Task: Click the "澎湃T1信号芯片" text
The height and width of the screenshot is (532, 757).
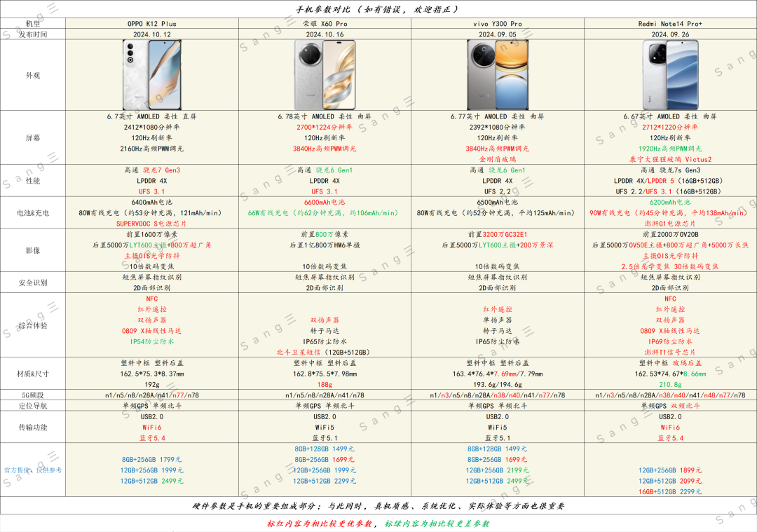Action: (x=671, y=352)
